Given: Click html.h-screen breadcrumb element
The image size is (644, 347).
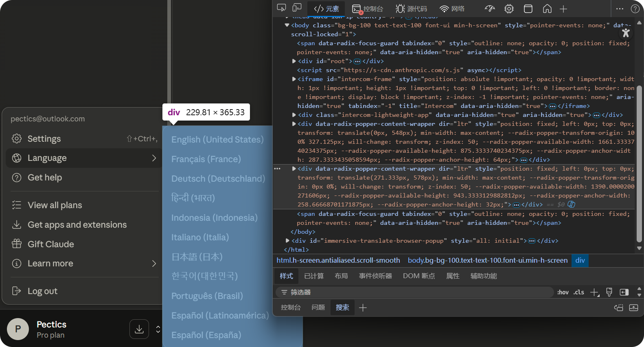Looking at the screenshot, I should [x=338, y=260].
